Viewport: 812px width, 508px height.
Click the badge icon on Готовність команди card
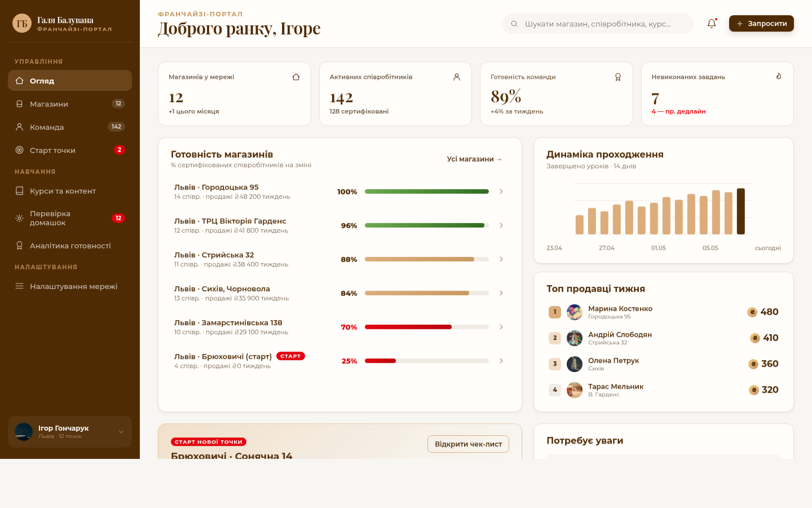pos(618,77)
